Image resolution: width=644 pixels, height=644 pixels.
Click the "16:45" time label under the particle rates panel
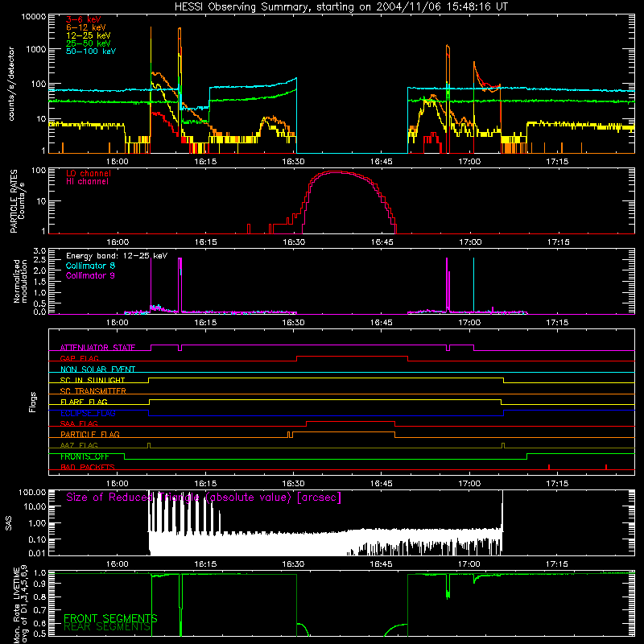point(382,242)
